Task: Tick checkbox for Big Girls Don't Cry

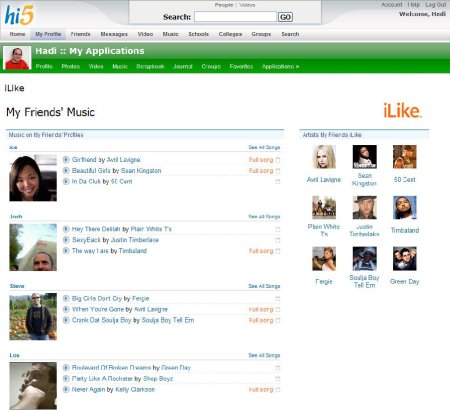Action: point(278,299)
